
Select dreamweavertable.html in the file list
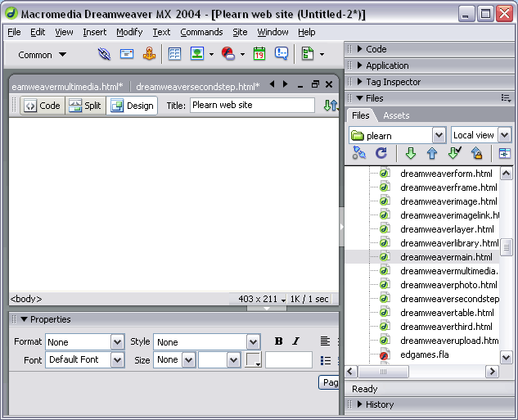pyautogui.click(x=447, y=312)
